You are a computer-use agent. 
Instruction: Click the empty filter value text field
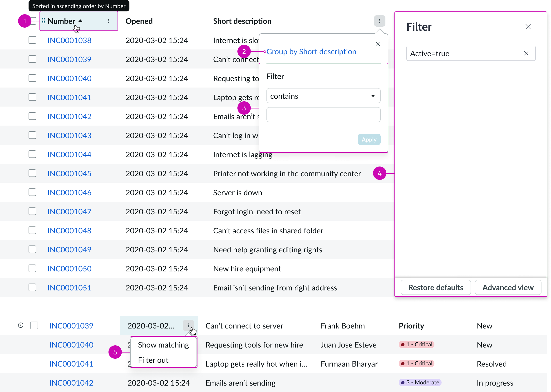tap(323, 115)
